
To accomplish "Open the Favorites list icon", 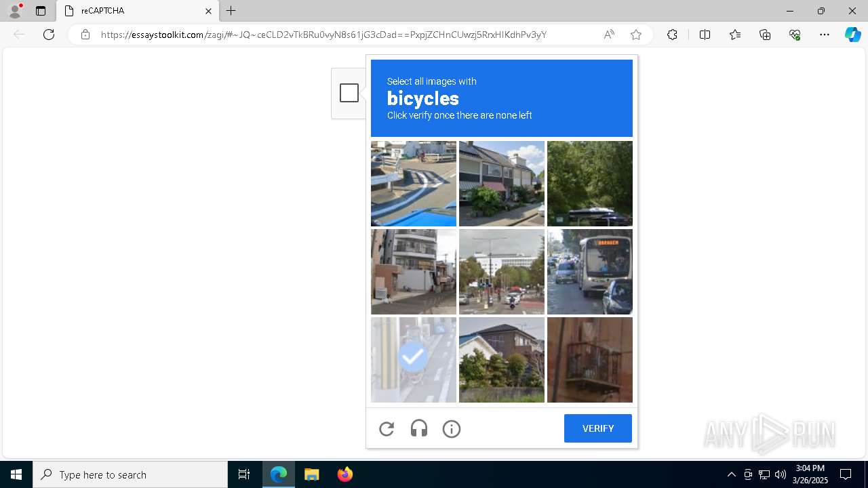I will (735, 35).
